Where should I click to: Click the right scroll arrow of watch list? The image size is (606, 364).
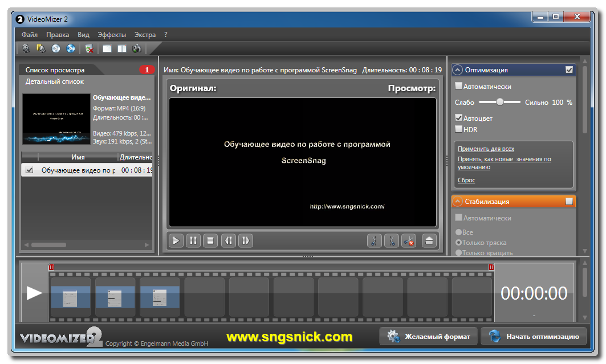147,245
